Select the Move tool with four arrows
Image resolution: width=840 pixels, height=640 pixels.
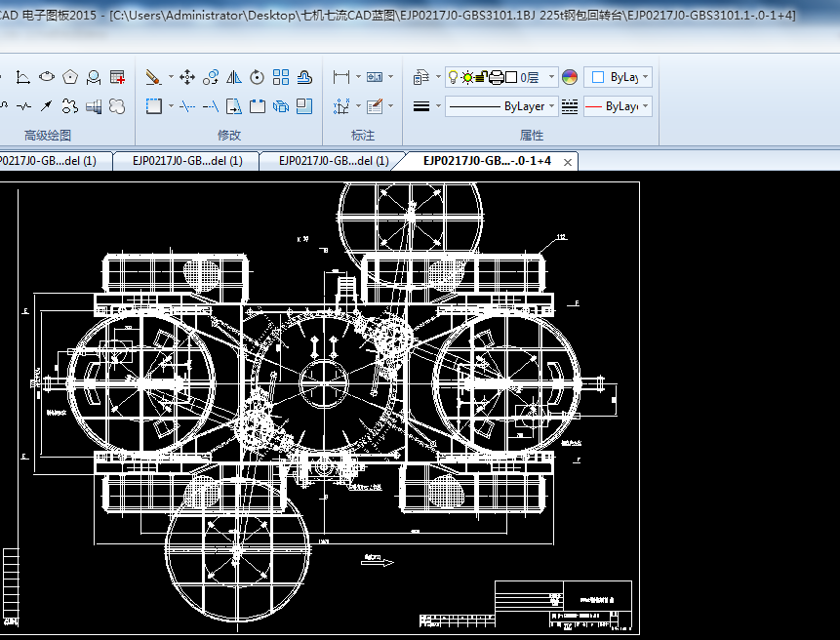pos(187,77)
